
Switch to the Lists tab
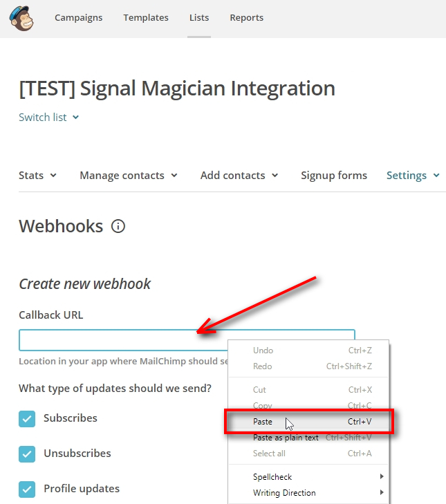coord(199,18)
